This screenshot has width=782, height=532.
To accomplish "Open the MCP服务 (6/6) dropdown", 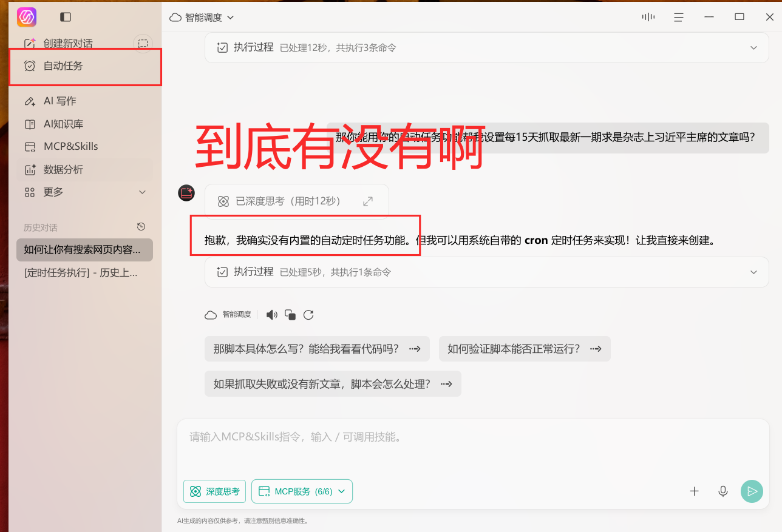I will (x=302, y=491).
